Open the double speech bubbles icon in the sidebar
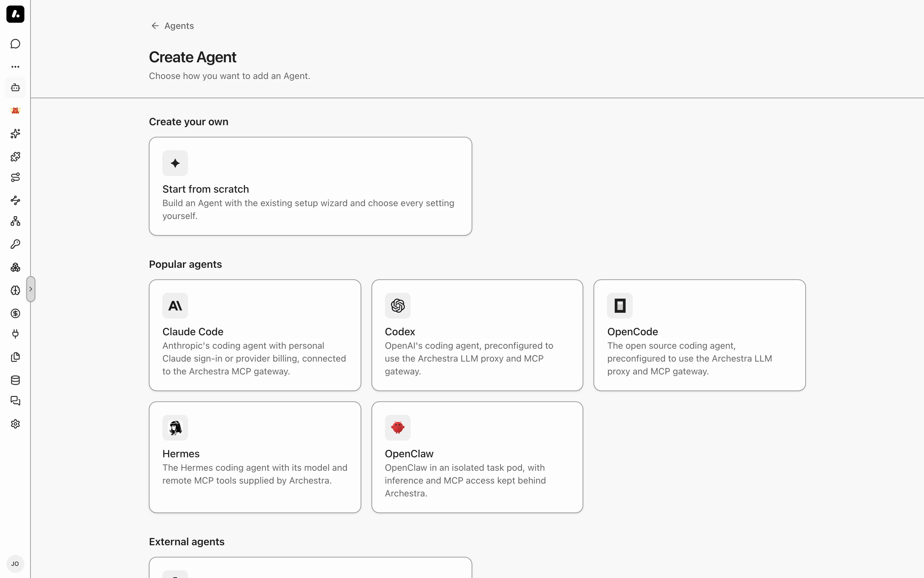Screen dimensions: 924x578 click(15, 401)
